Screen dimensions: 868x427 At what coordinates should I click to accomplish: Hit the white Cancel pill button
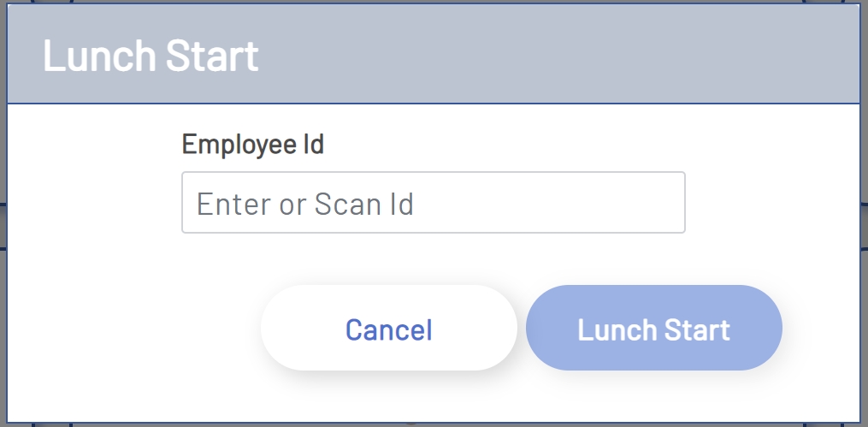[x=388, y=329]
